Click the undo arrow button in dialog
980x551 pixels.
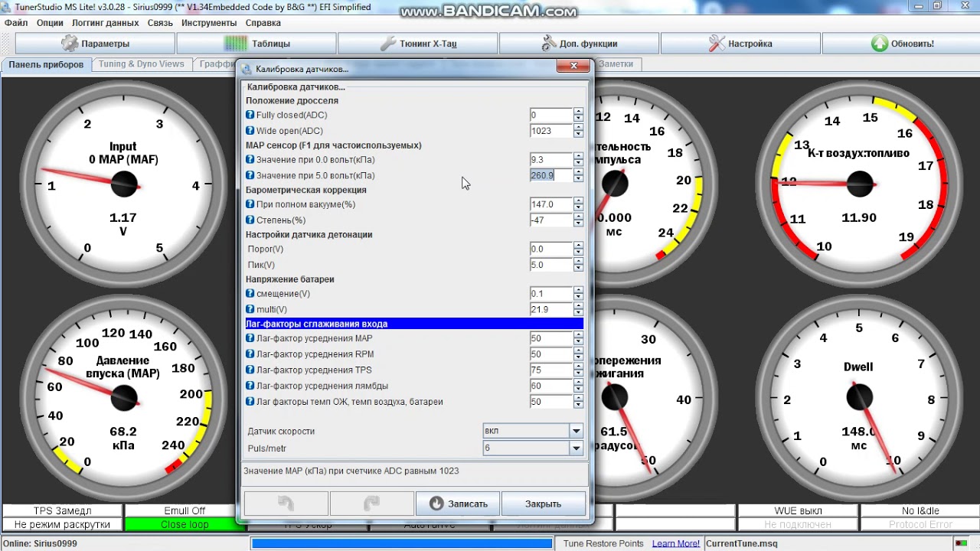point(286,504)
